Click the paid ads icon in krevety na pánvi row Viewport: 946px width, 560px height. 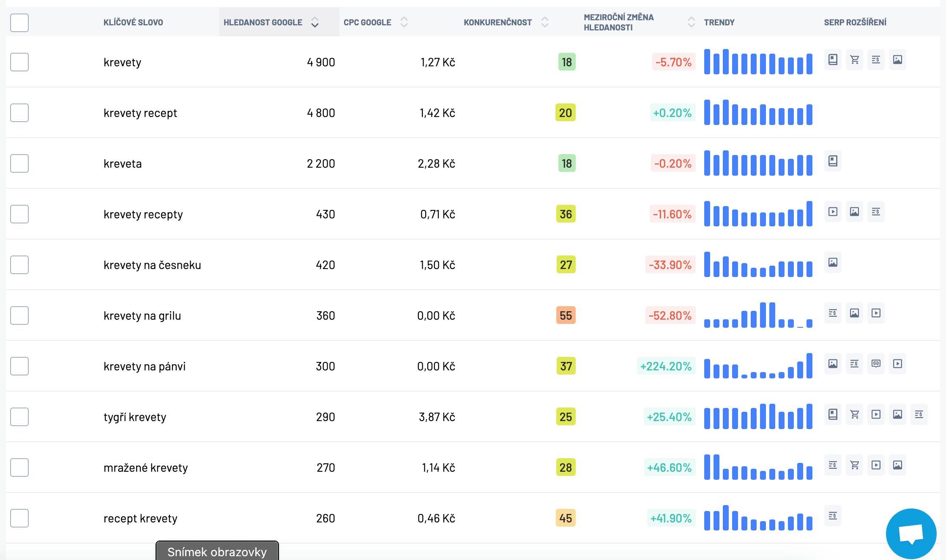coord(854,364)
